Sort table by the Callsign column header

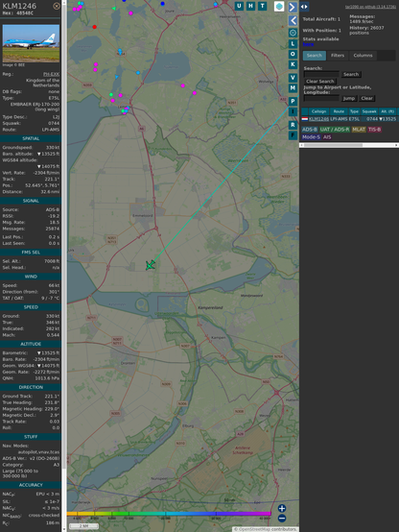(318, 111)
